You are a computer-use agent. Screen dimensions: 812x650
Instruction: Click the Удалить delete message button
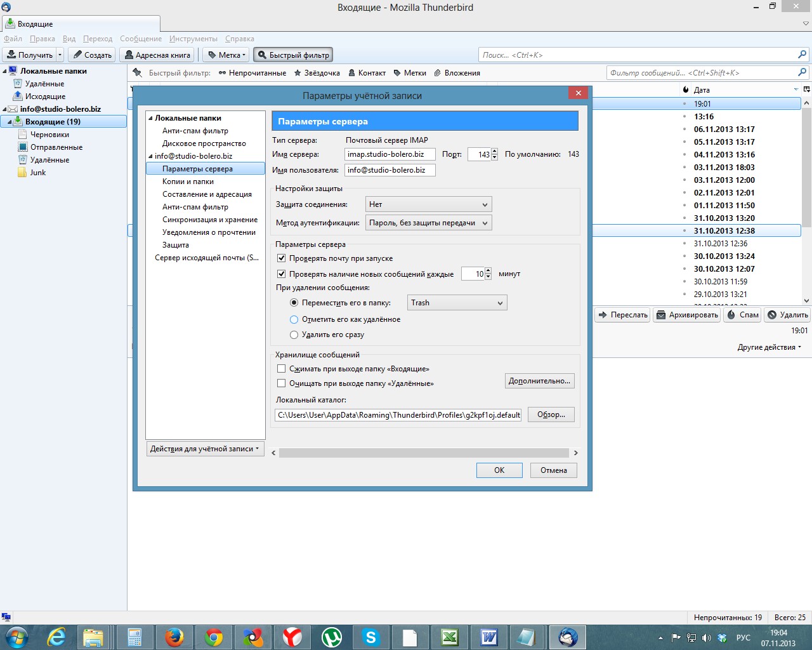(x=787, y=315)
